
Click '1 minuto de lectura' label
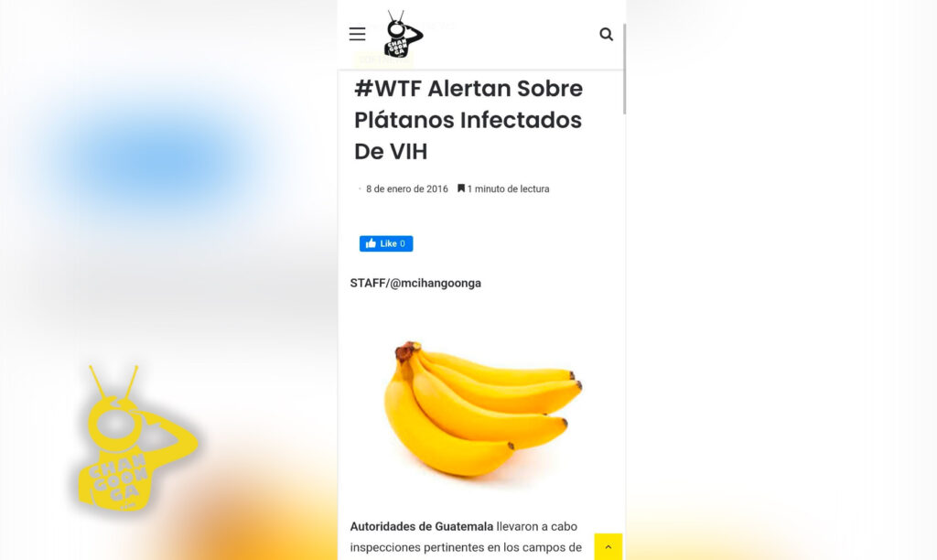508,188
